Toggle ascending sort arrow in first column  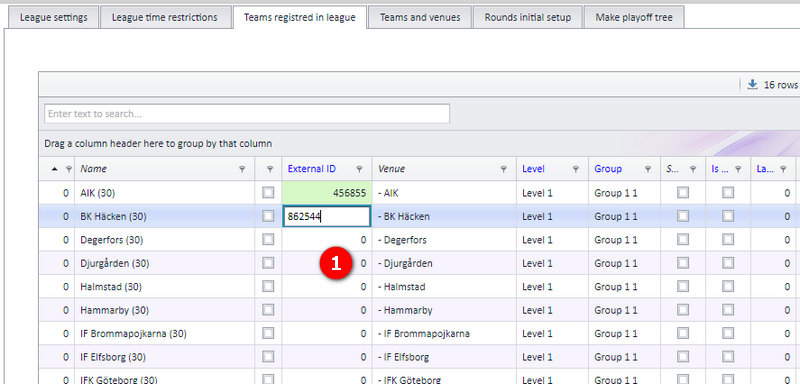pyautogui.click(x=55, y=169)
